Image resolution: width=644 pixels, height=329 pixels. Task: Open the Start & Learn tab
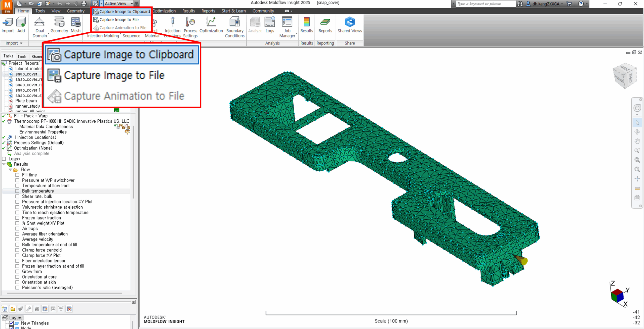click(233, 11)
